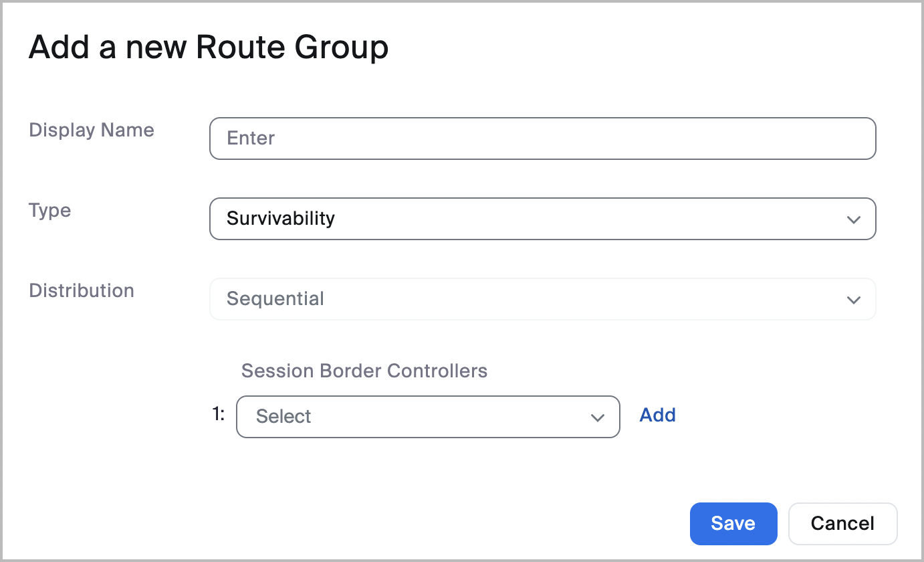Click the chevron arrow in the Select box
The image size is (924, 562).
(x=597, y=417)
